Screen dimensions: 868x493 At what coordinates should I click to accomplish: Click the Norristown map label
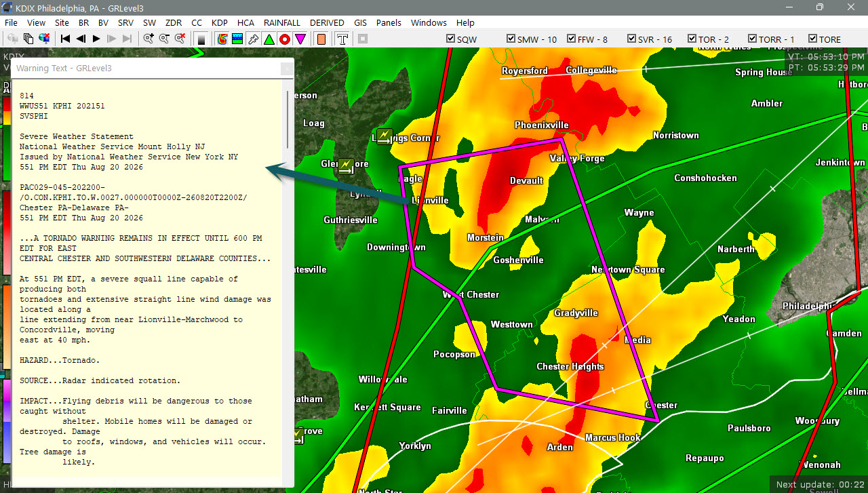click(675, 136)
